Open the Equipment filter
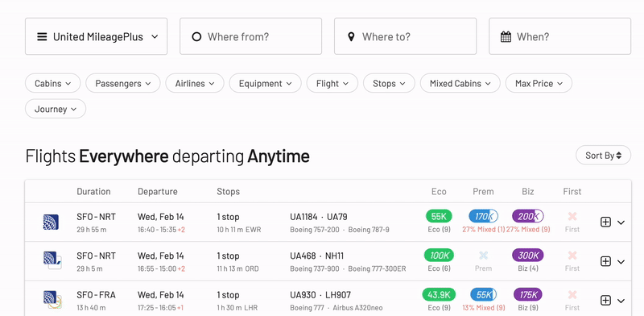Viewport: 644px width, 316px height. 266,83
